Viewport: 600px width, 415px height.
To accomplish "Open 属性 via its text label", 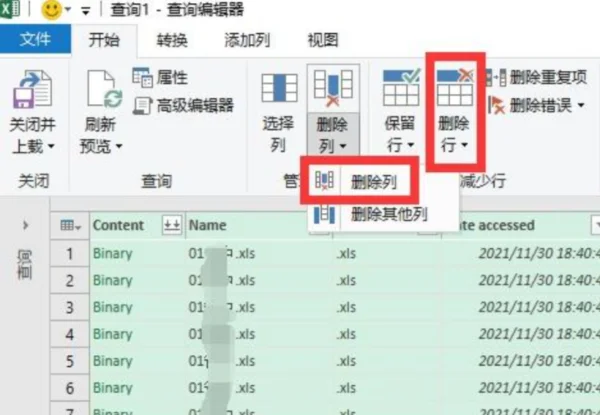I will point(172,78).
